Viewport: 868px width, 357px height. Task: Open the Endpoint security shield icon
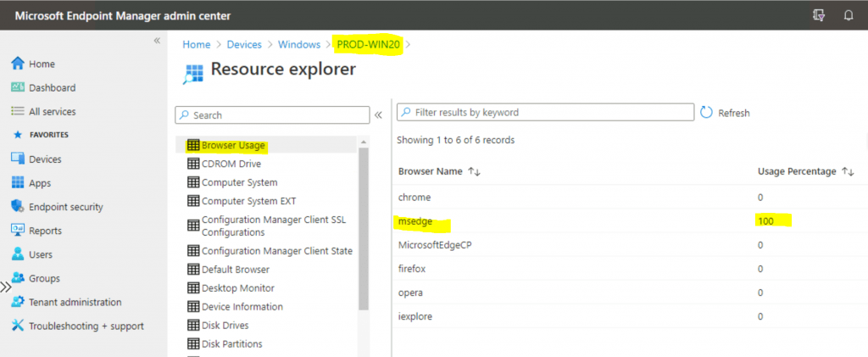(18, 206)
